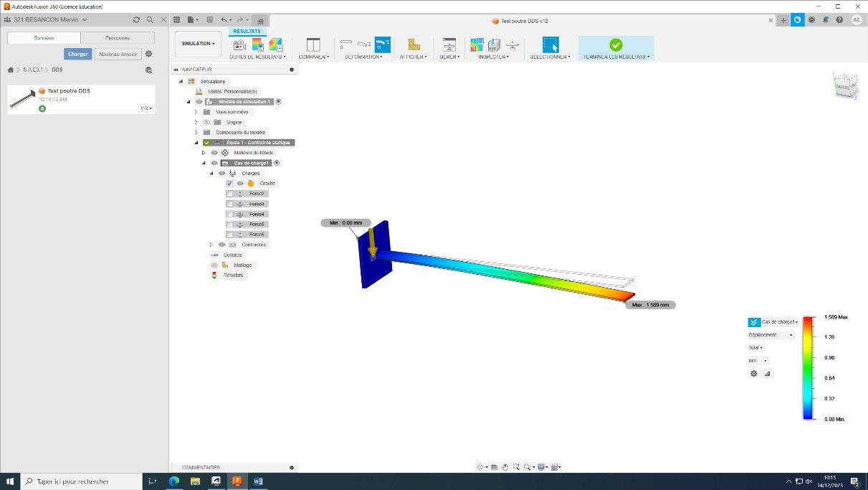
Task: Click the save icon in the top bar
Action: tap(210, 20)
